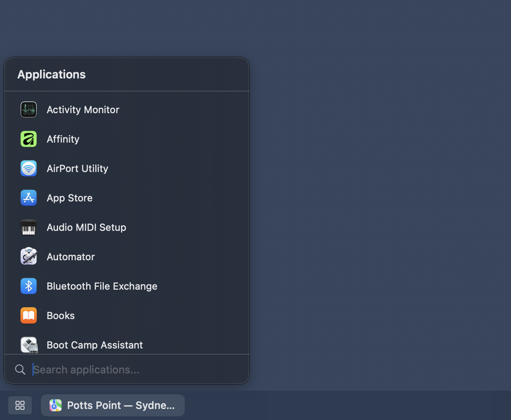Click the Audio MIDI Setup list entry

pyautogui.click(x=86, y=227)
